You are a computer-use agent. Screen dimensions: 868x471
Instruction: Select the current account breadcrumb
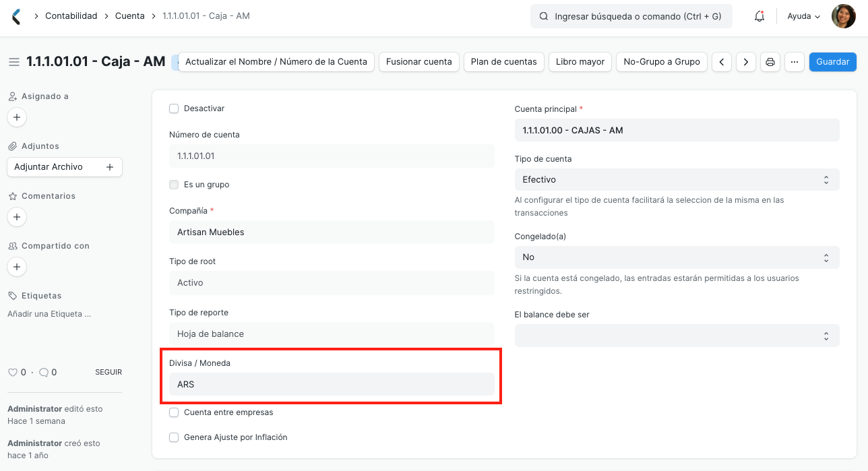tap(206, 15)
